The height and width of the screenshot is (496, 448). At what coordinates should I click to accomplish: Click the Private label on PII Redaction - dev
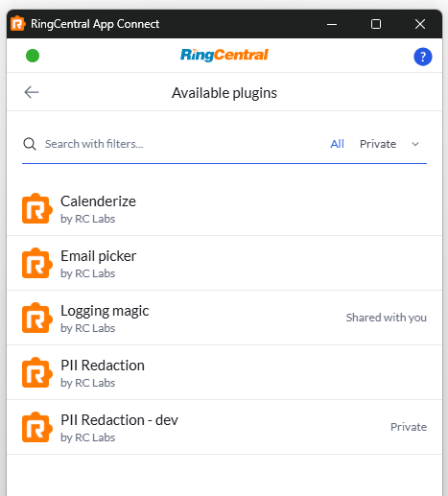(409, 427)
